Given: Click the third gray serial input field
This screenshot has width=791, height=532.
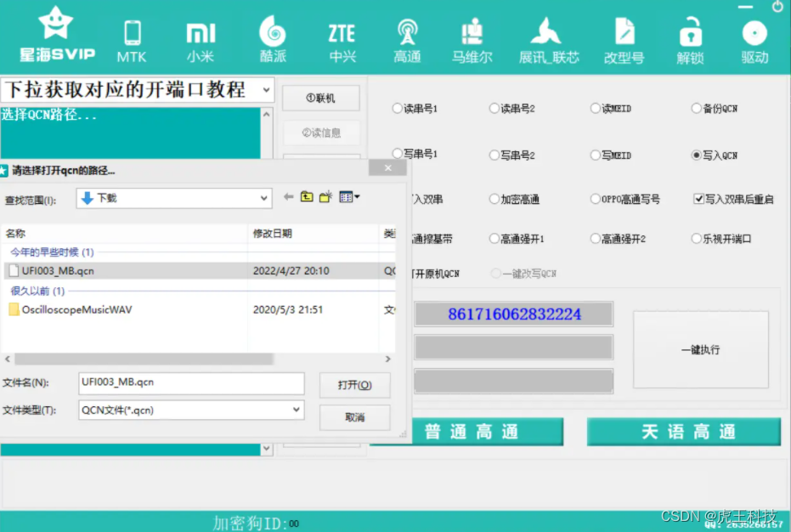Looking at the screenshot, I should [x=513, y=381].
